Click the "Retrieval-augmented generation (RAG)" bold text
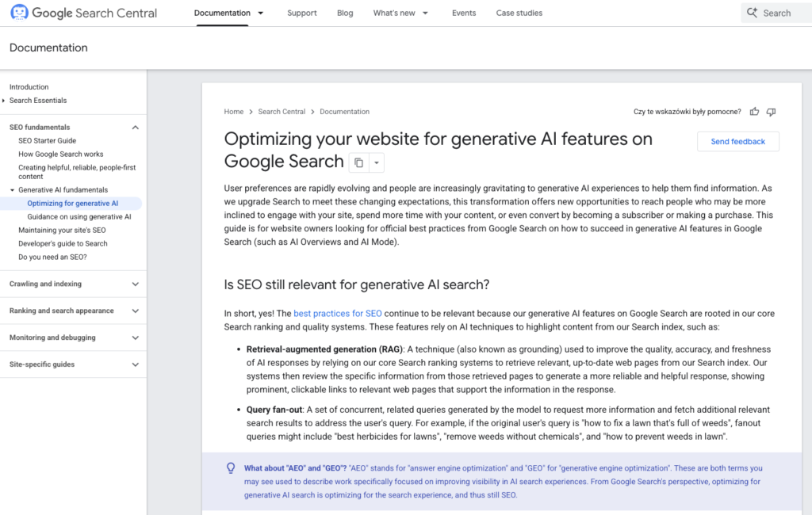This screenshot has height=515, width=812. pos(324,349)
